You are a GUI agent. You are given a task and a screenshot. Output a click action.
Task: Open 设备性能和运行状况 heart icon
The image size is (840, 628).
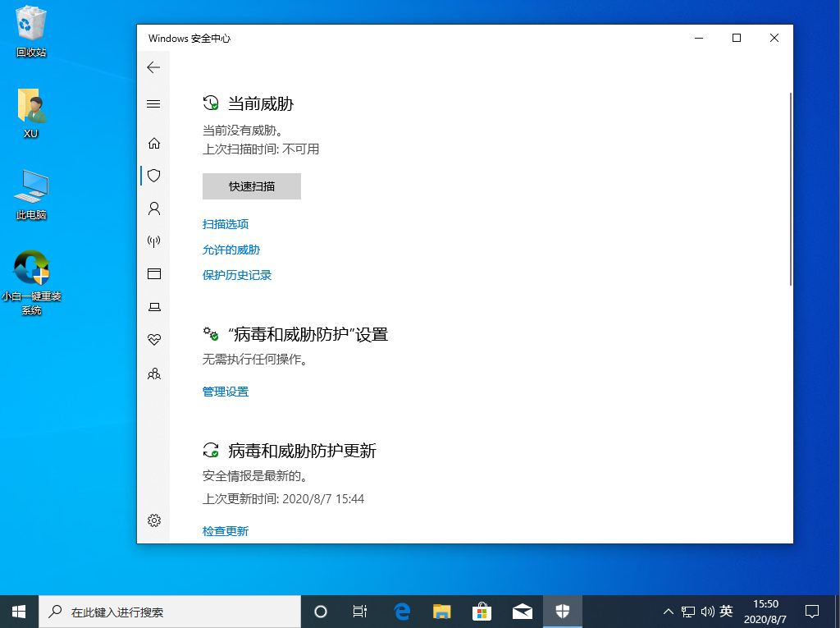153,339
